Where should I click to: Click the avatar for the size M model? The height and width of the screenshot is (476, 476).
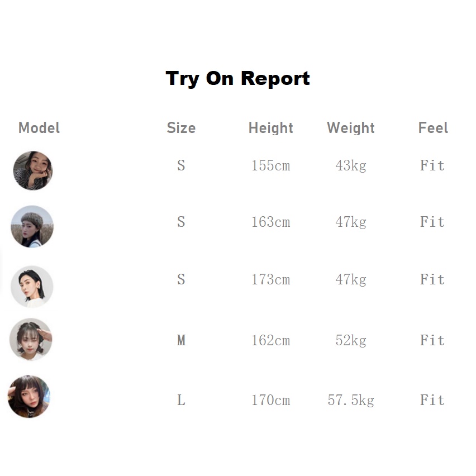[31, 340]
